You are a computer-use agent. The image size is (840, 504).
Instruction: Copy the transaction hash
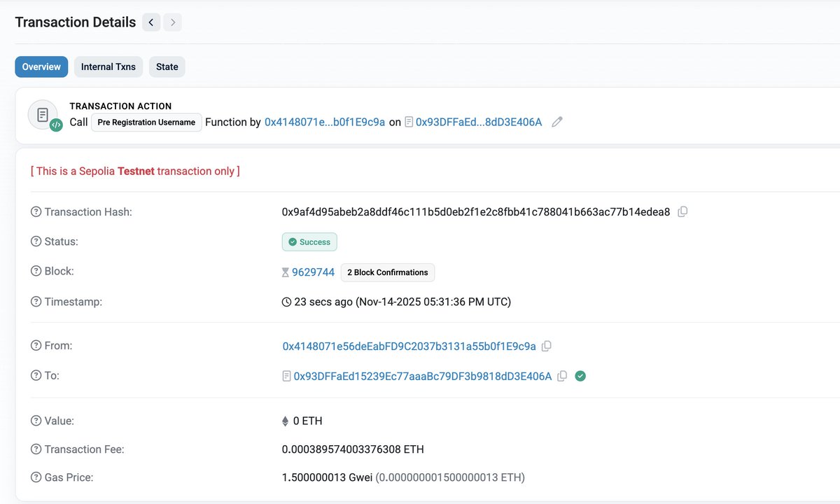(682, 211)
